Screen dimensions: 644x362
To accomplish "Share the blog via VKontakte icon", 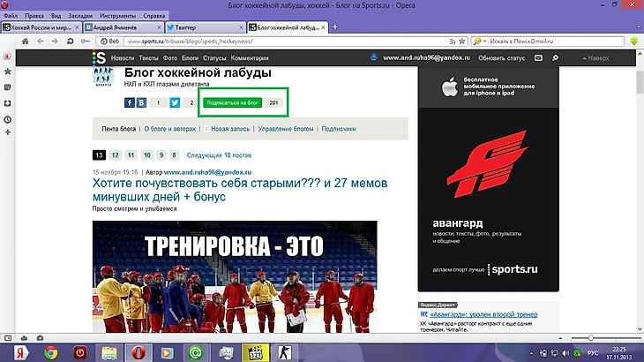I will tap(142, 103).
